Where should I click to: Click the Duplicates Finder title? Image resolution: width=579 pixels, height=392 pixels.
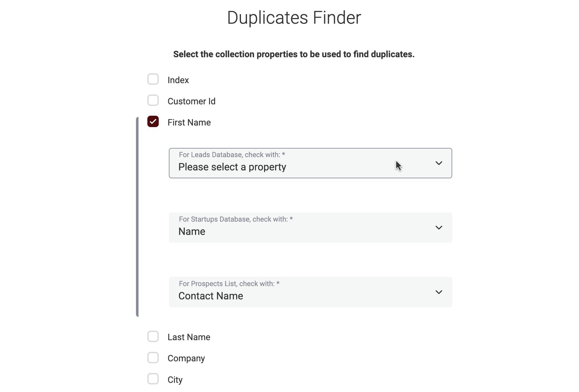293,17
